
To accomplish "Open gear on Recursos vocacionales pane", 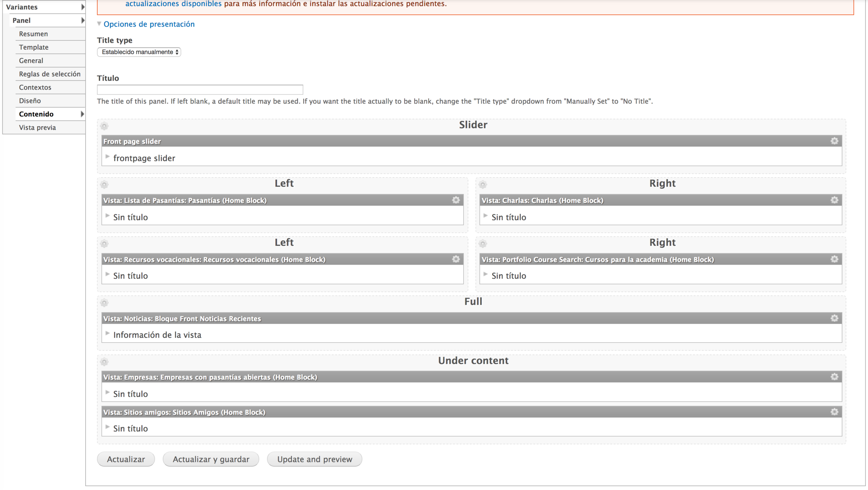I will [x=456, y=259].
